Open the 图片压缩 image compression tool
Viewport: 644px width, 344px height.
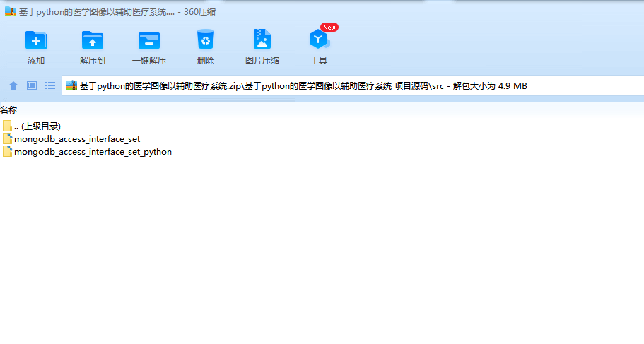(x=262, y=40)
